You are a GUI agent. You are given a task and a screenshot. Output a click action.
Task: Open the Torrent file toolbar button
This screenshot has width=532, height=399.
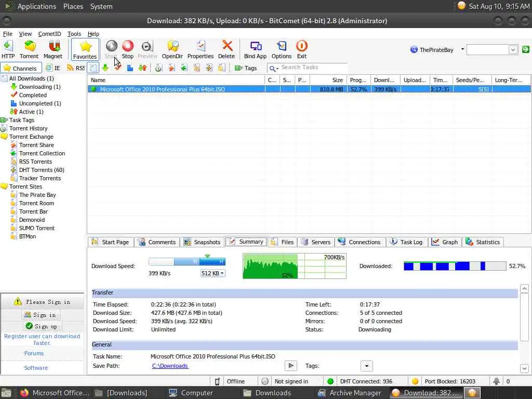[29, 49]
